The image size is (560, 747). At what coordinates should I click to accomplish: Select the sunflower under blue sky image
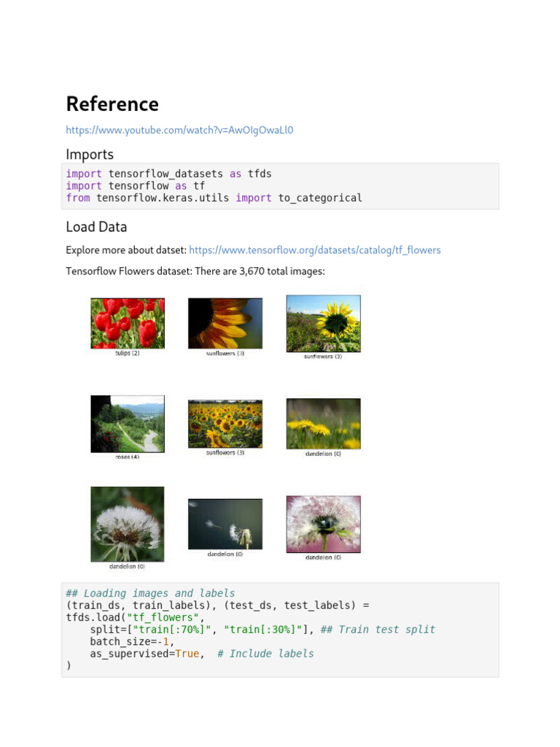point(323,323)
